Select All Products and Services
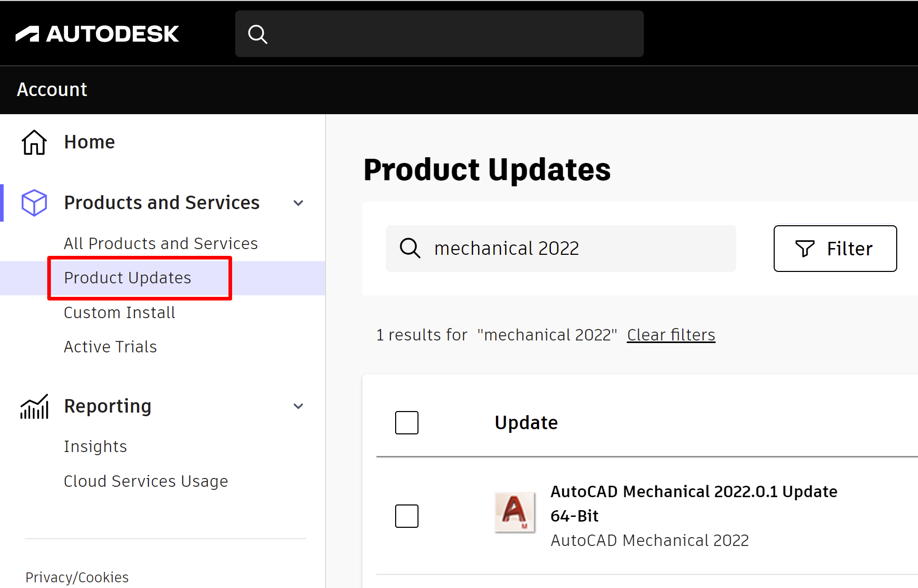 [x=160, y=243]
